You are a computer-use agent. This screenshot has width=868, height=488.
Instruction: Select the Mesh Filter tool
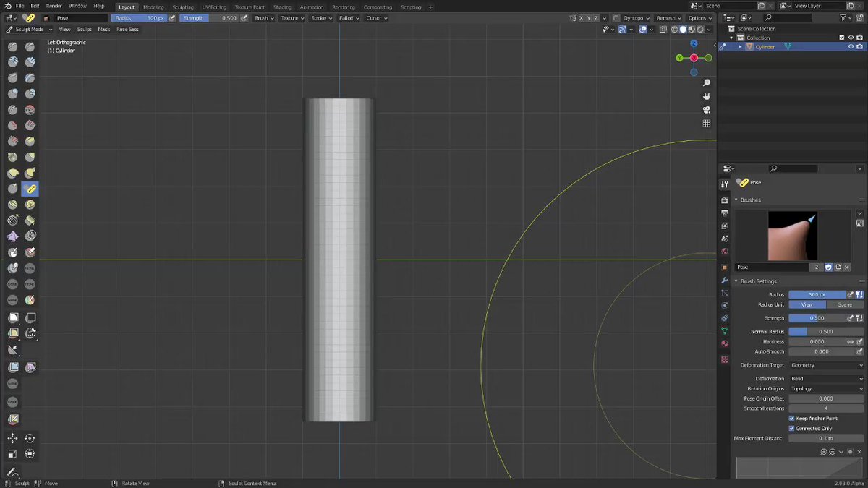click(x=13, y=367)
